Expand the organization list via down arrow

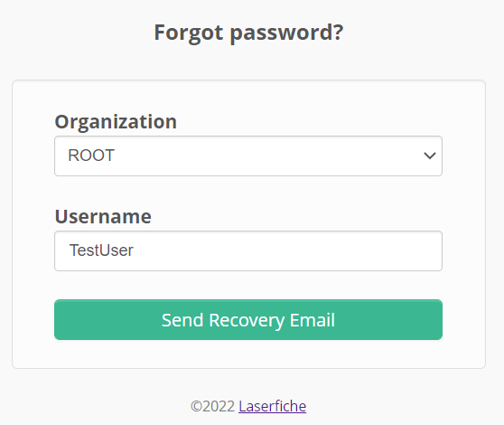[x=429, y=156]
